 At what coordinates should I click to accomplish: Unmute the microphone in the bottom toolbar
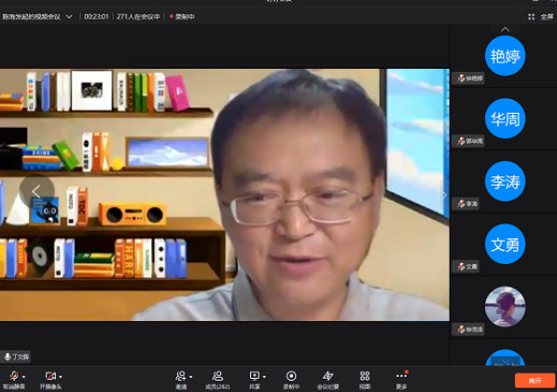[x=14, y=380]
